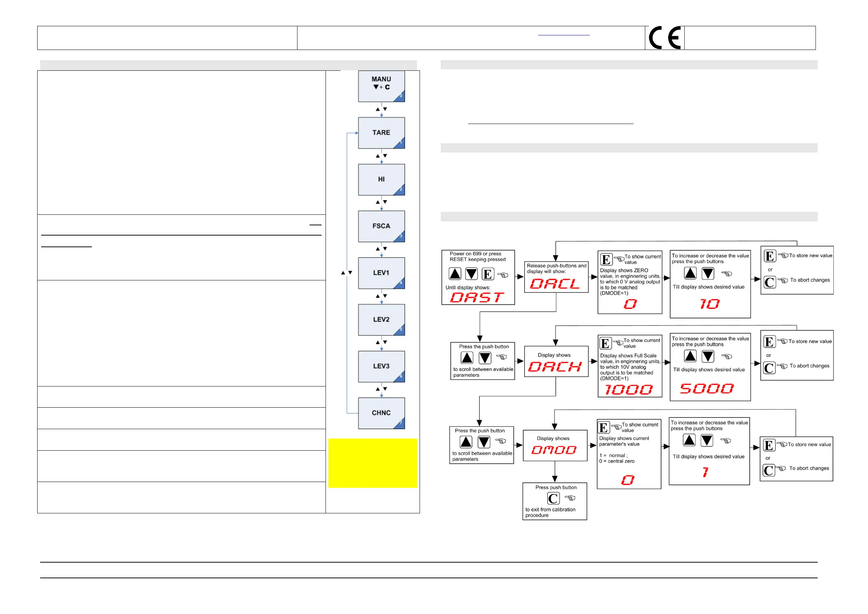Click the C key icon in the exit calibration box
The image size is (868, 614).
click(553, 498)
